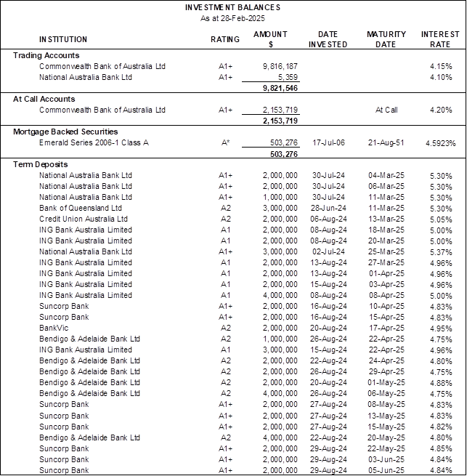Click the 24-Apr-25 maturity date
Image resolution: width=467 pixels, height=476 pixels.
pyautogui.click(x=386, y=361)
